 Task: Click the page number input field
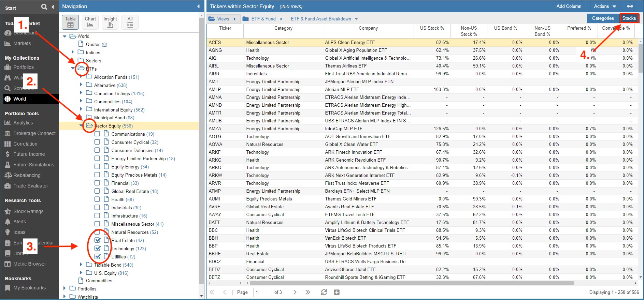[x=262, y=292]
